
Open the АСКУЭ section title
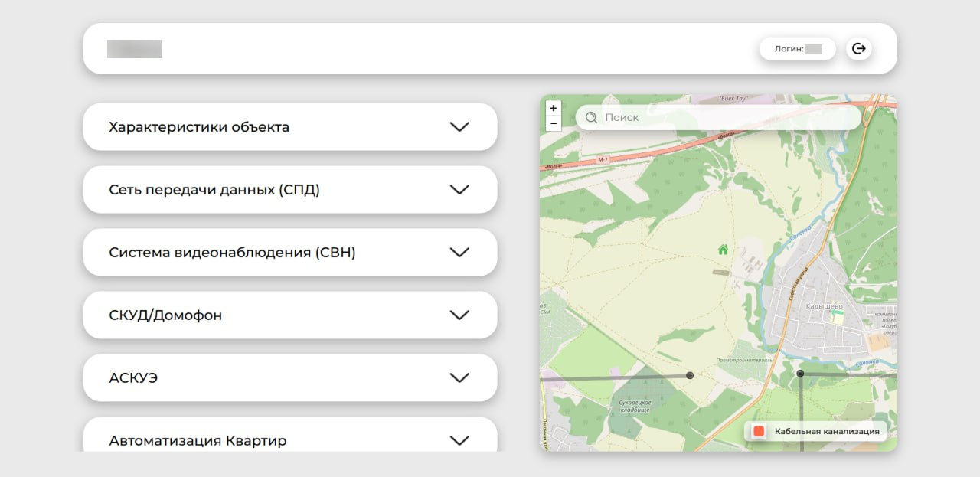click(x=133, y=378)
